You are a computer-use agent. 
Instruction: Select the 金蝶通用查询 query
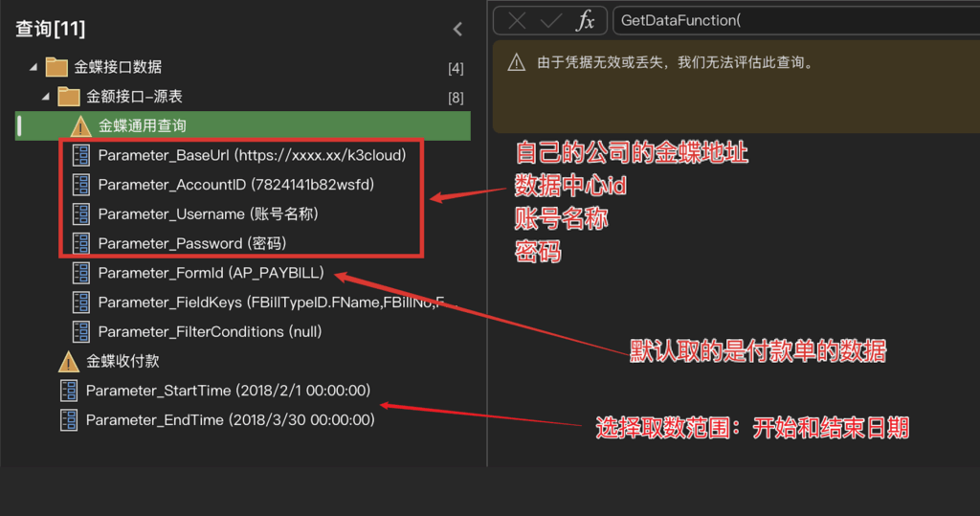pos(242,125)
